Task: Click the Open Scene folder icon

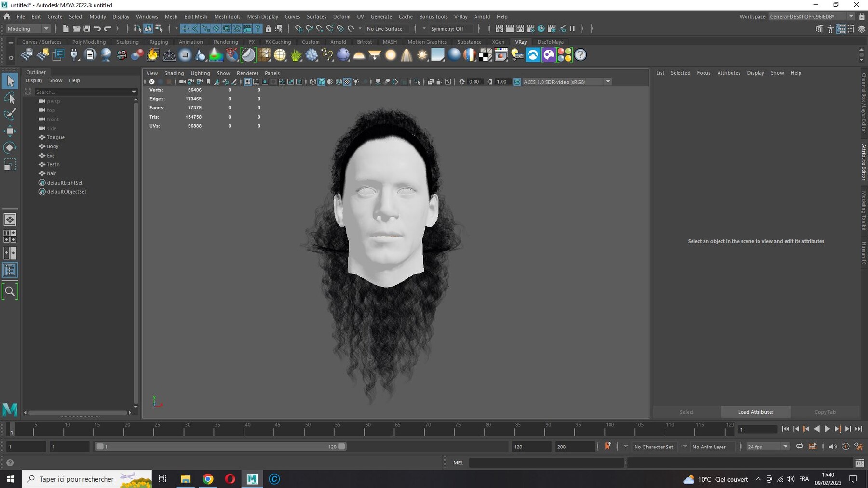Action: tap(76, 29)
